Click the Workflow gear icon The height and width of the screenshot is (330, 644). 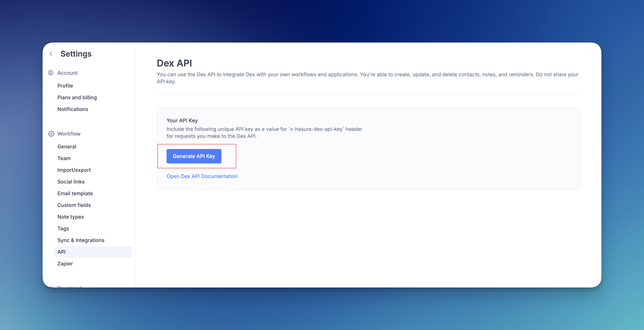tap(51, 134)
